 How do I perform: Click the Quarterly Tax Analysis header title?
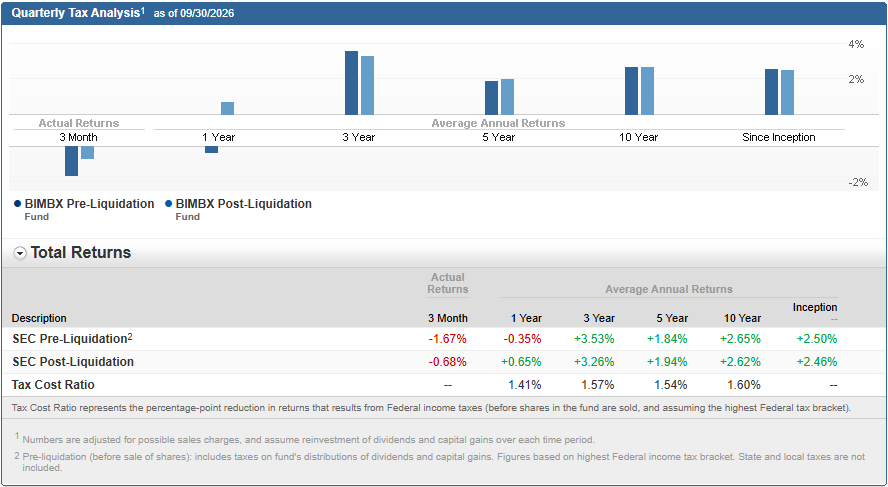tap(78, 13)
